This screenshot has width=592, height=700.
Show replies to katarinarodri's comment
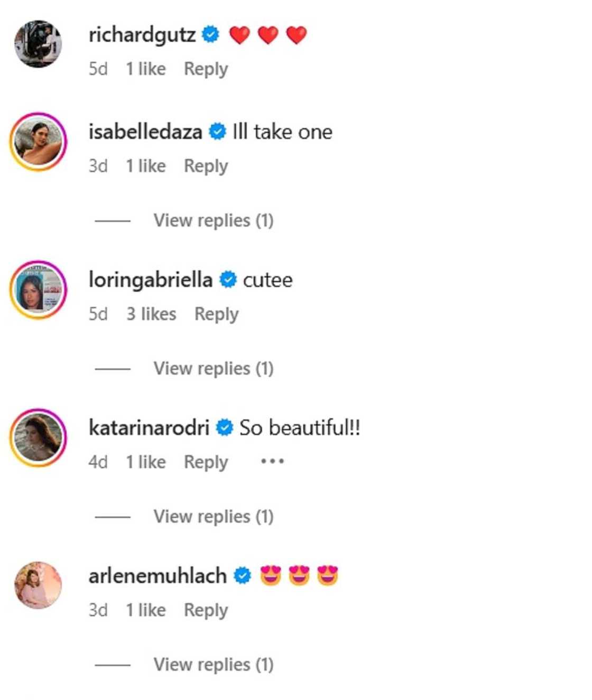[213, 517]
